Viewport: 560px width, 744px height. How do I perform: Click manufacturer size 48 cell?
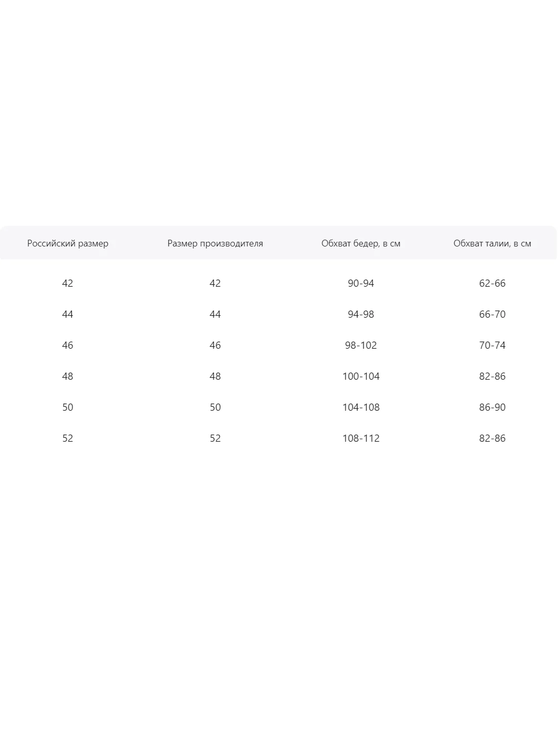click(215, 376)
